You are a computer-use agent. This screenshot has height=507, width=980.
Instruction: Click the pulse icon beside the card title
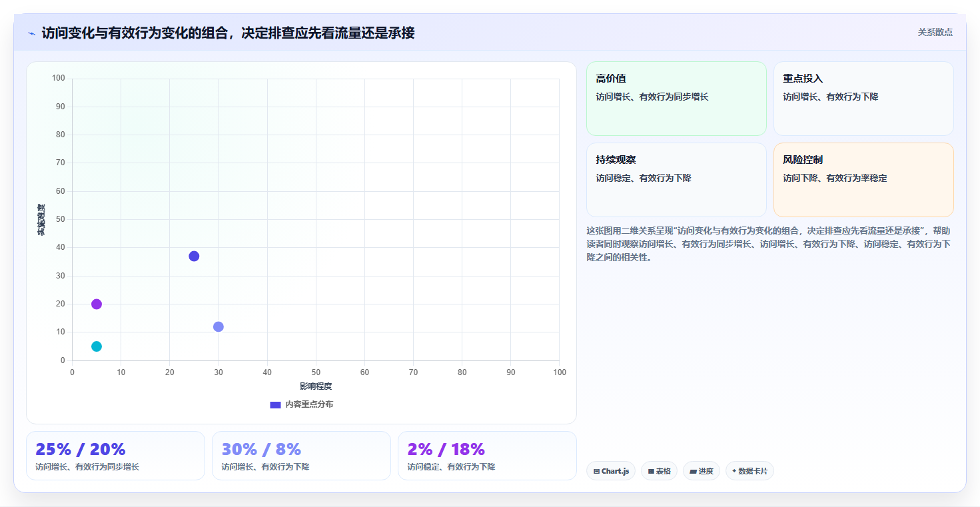[x=31, y=33]
